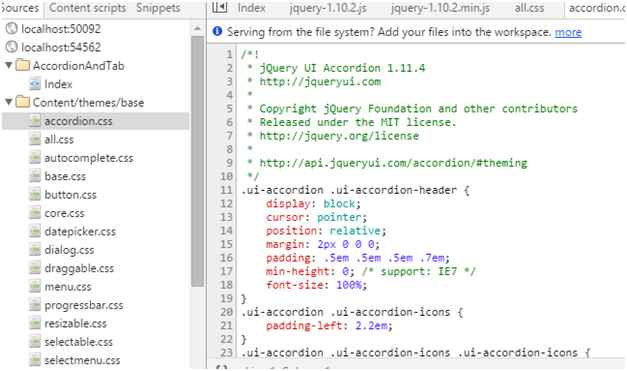627x371 pixels.
Task: Click the progressbar.css file icon
Action: (35, 305)
